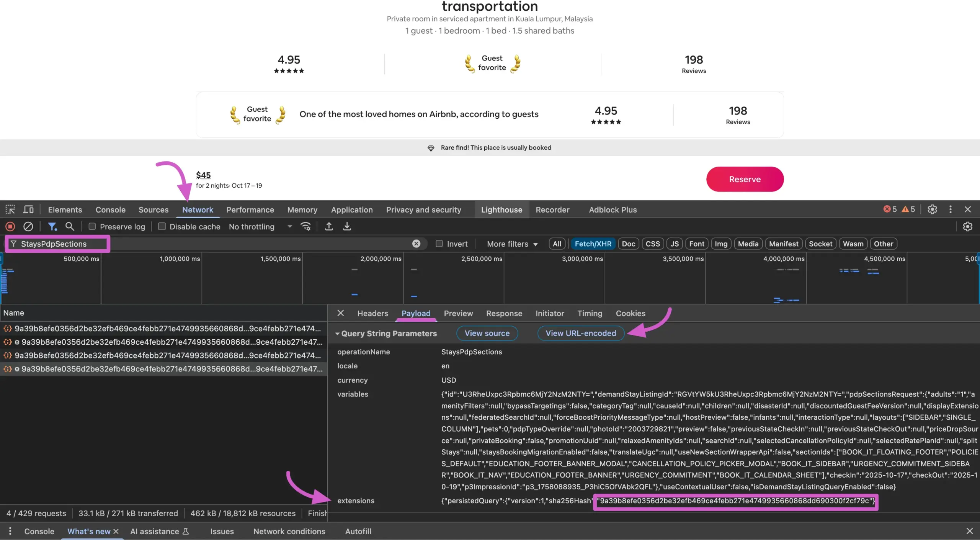The width and height of the screenshot is (980, 540).
Task: Click the View URL-encoded button
Action: [x=581, y=333]
